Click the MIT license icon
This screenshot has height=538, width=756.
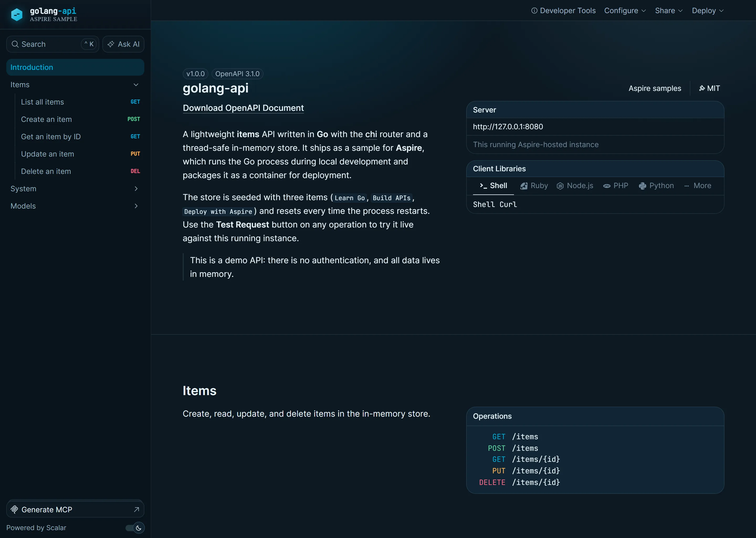pyautogui.click(x=702, y=89)
